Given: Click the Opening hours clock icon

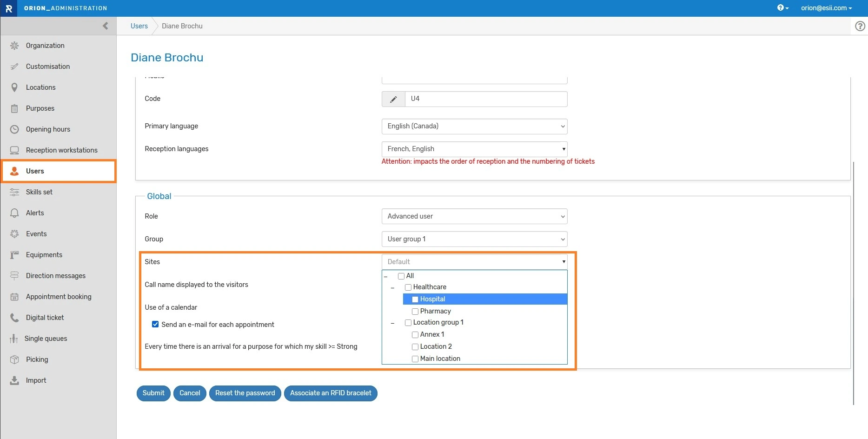Looking at the screenshot, I should pyautogui.click(x=14, y=129).
